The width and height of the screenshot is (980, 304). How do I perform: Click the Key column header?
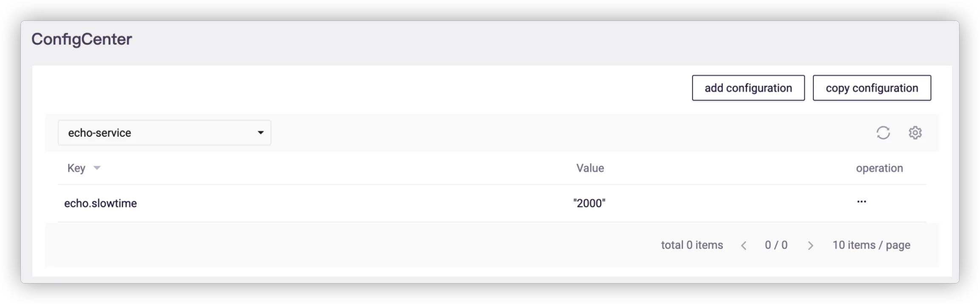click(x=77, y=168)
